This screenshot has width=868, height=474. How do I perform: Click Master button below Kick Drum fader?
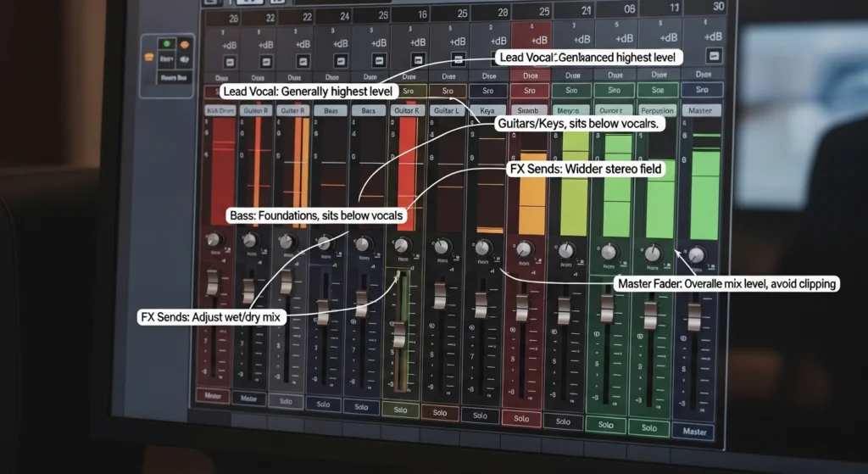[x=213, y=396]
